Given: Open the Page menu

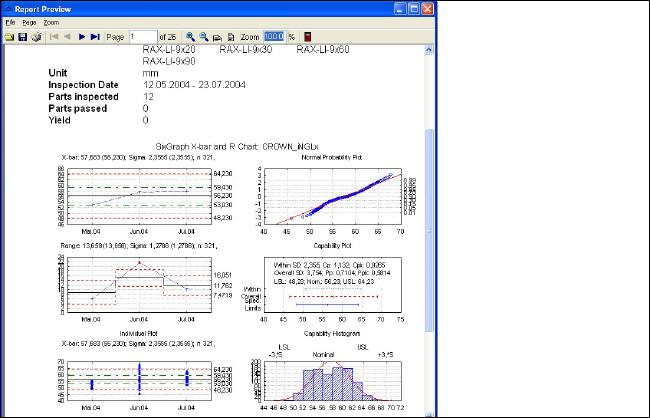Looking at the screenshot, I should coord(29,21).
